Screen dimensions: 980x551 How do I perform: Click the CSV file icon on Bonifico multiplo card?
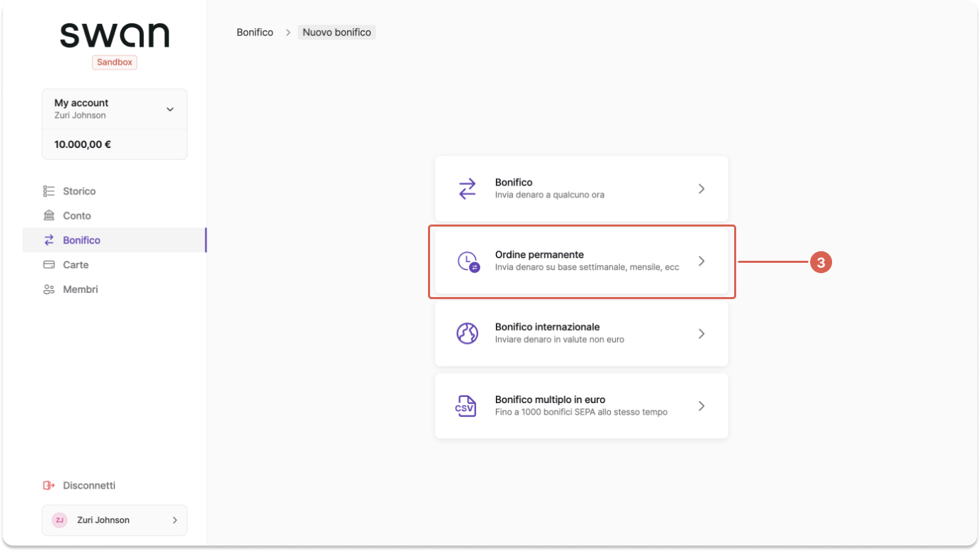click(x=466, y=406)
